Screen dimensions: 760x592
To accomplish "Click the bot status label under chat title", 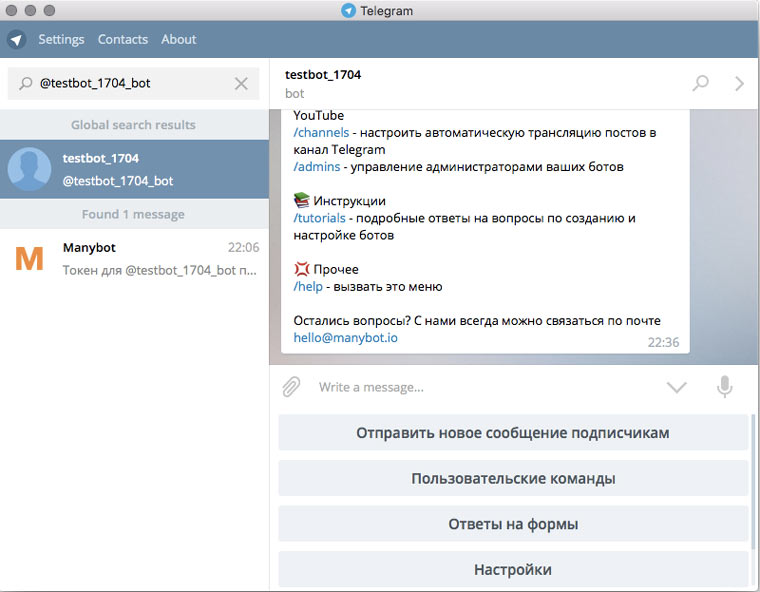I will click(294, 93).
